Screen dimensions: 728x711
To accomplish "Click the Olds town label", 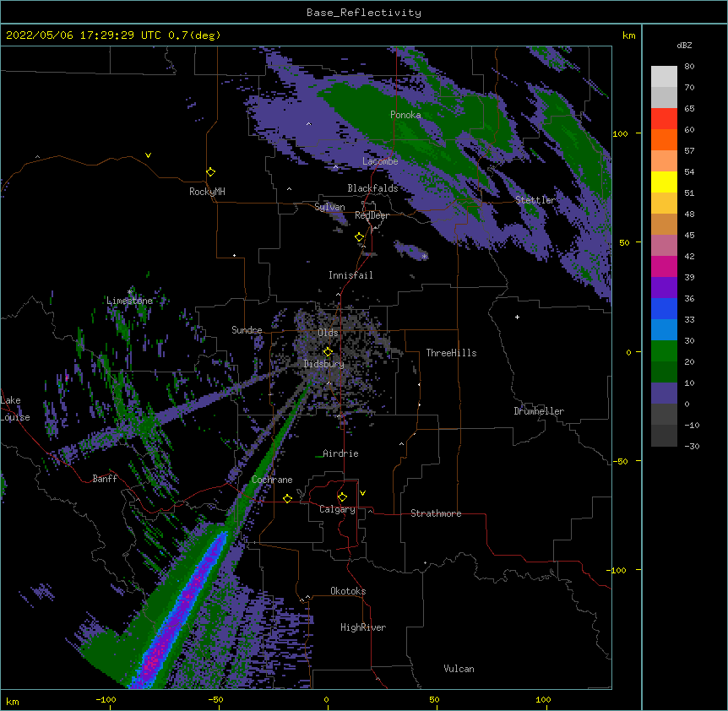I will point(328,333).
